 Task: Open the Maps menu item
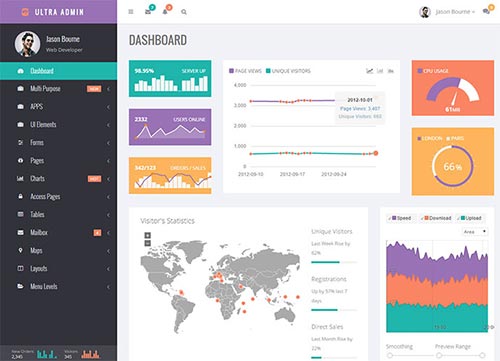pyautogui.click(x=58, y=250)
